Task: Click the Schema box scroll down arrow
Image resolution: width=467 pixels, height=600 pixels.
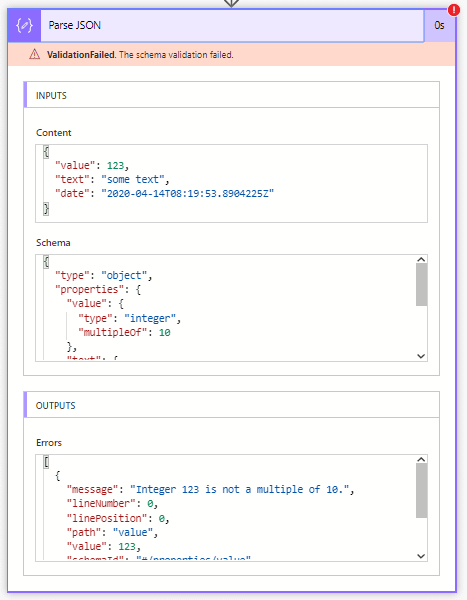Action: 421,356
